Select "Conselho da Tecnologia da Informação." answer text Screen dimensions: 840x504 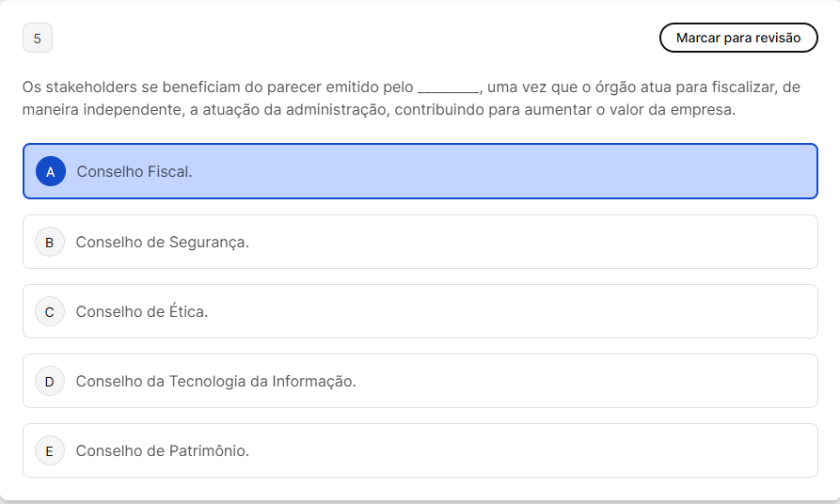(215, 381)
